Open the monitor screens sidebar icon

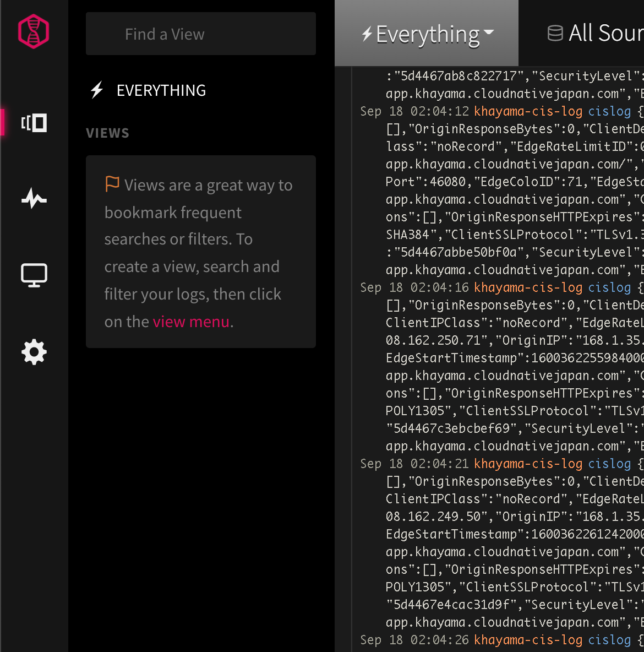tap(34, 275)
